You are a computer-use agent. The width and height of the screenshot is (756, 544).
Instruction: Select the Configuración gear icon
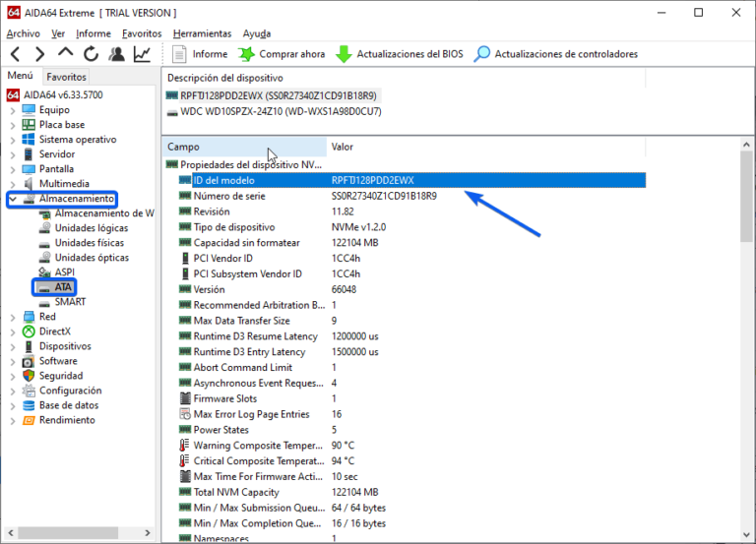coord(29,391)
